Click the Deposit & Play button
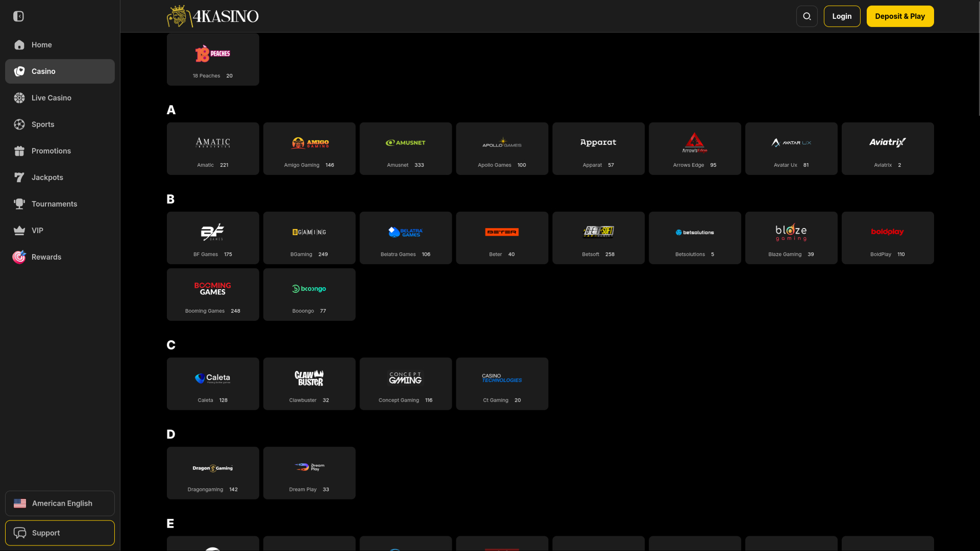 900,16
